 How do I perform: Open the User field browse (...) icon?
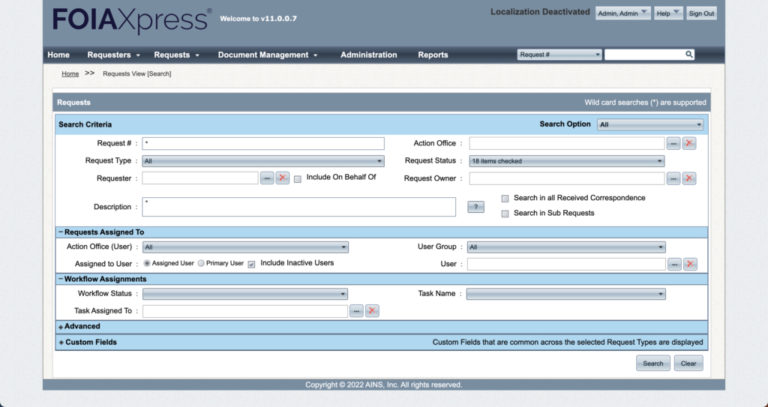(673, 264)
